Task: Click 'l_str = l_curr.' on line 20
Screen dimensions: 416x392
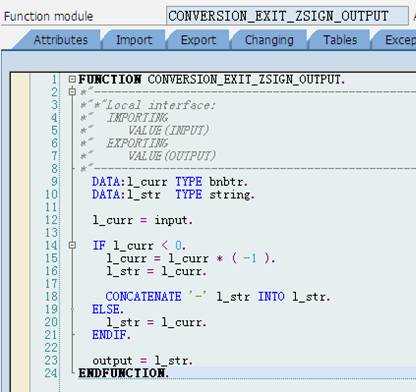Action: click(156, 322)
